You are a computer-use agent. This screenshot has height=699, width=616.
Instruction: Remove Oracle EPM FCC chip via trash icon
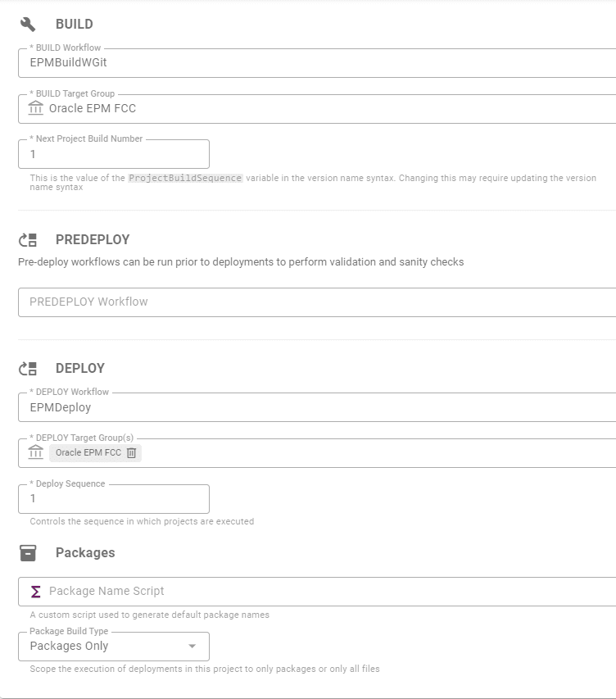[x=131, y=453]
